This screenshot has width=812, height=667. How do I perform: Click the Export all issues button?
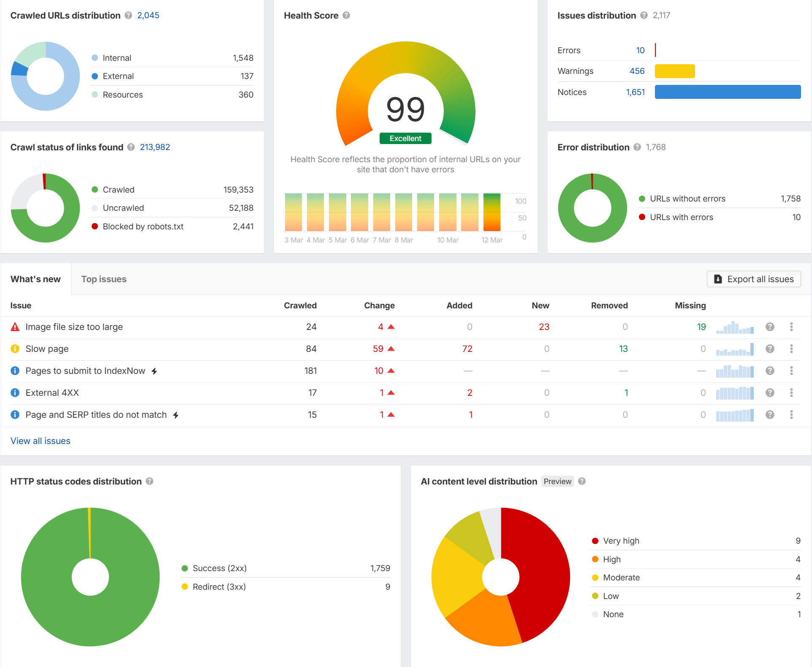pos(754,279)
